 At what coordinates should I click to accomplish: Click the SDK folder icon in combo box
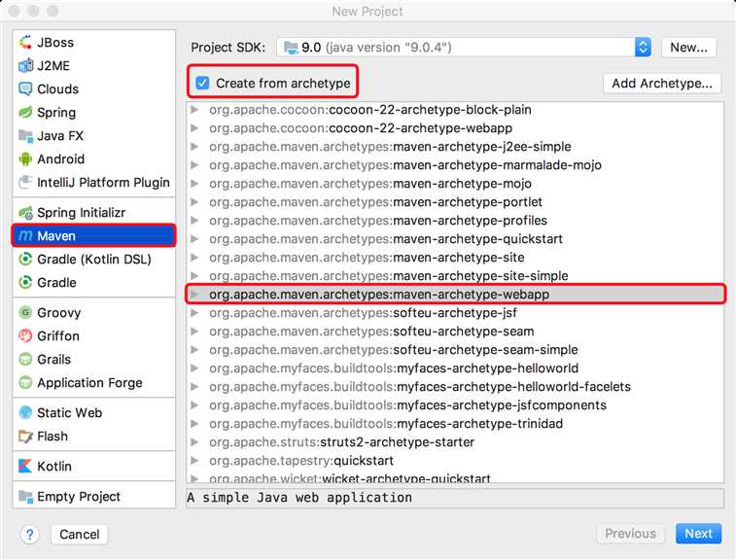291,48
